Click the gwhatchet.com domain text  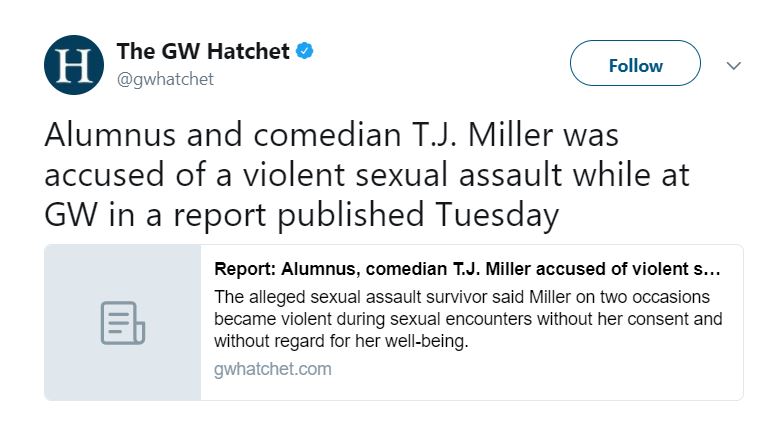[x=272, y=369]
